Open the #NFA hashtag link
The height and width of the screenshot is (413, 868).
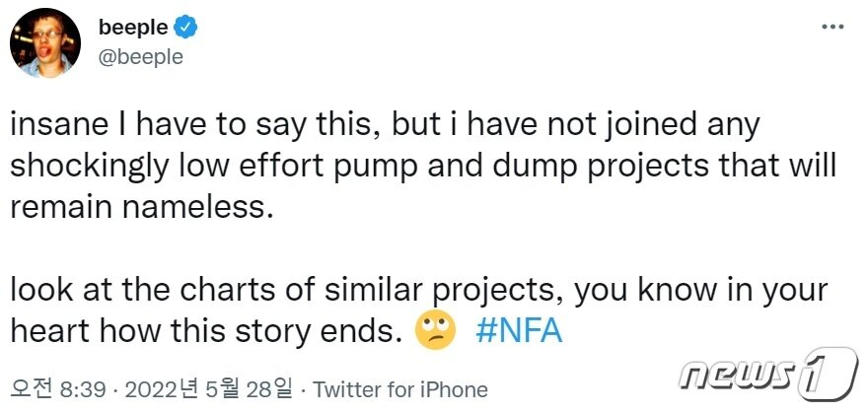(x=518, y=330)
